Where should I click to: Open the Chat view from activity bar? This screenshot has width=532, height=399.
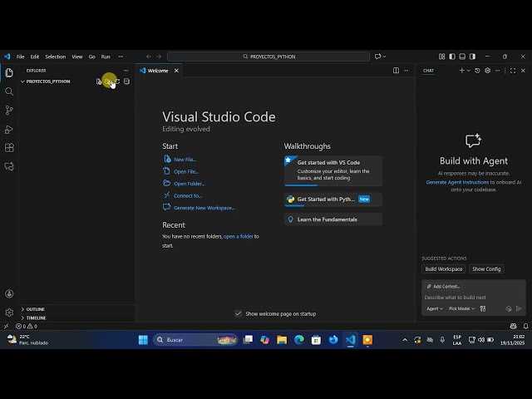9,166
